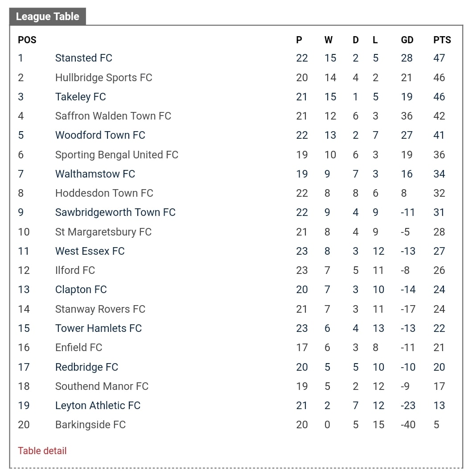Open Clapton FC team link

coord(81,290)
